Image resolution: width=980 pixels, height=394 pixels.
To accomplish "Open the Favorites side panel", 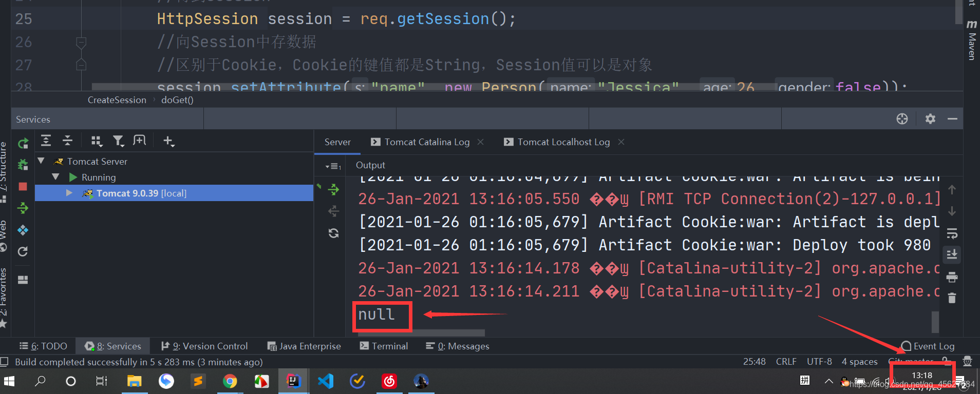I will tap(4, 298).
